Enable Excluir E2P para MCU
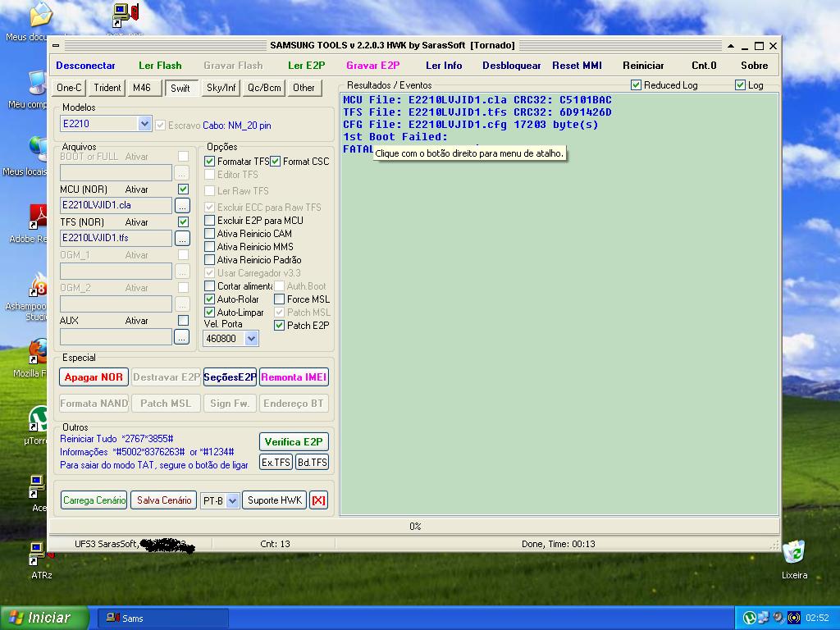Viewport: 840px width, 630px height. pos(209,220)
